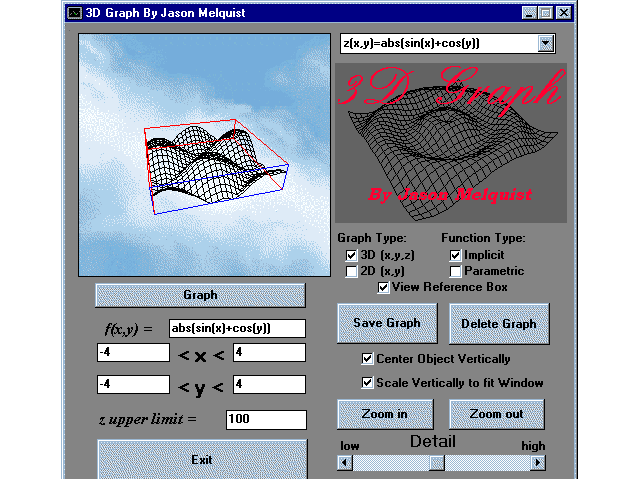
Task: Click Delete Graph button
Action: coord(499,323)
